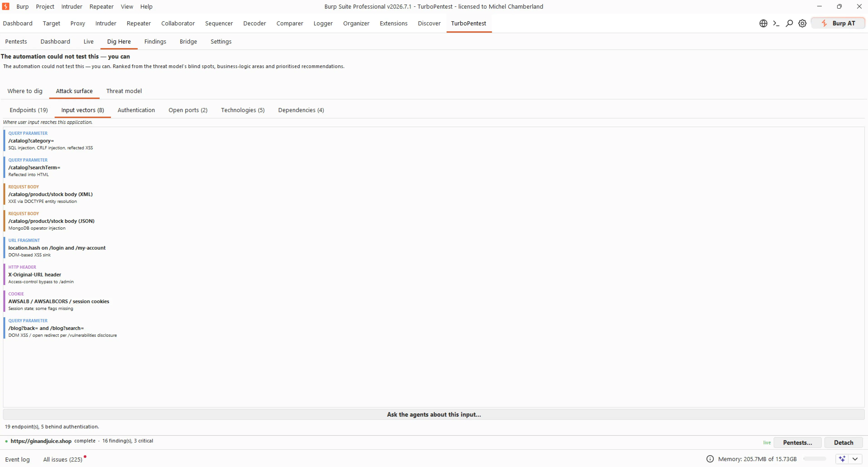This screenshot has height=467, width=868.
Task: Open the Open ports (2) tab
Action: tap(188, 110)
